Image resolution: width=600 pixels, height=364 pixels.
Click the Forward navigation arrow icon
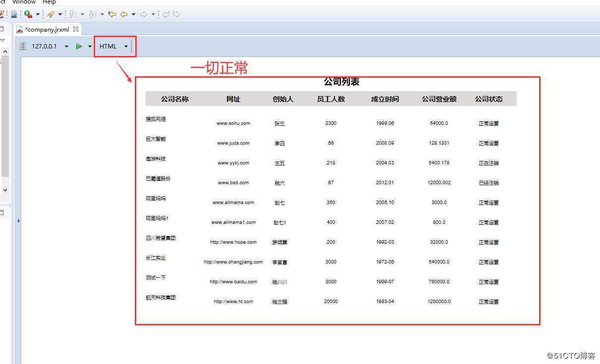click(x=145, y=14)
